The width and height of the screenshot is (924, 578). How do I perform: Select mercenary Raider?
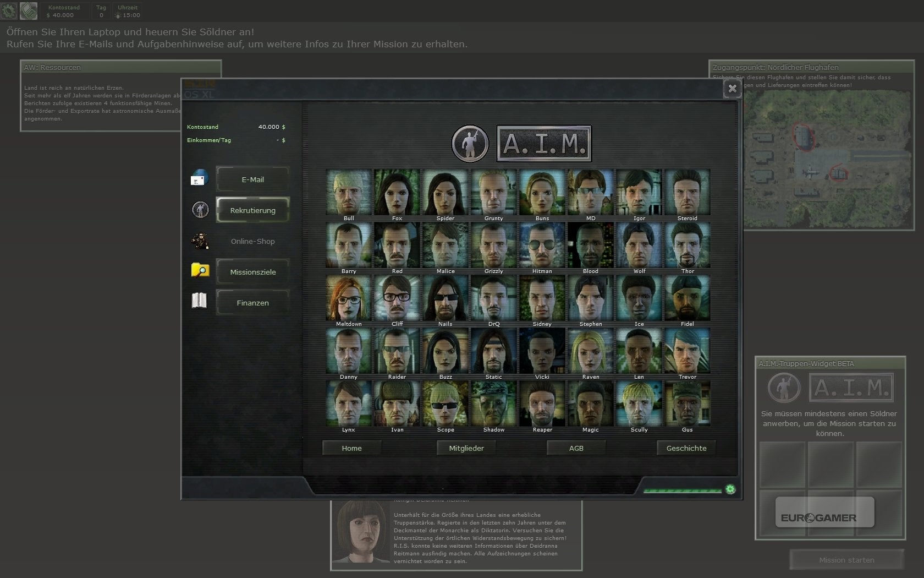[x=397, y=351]
